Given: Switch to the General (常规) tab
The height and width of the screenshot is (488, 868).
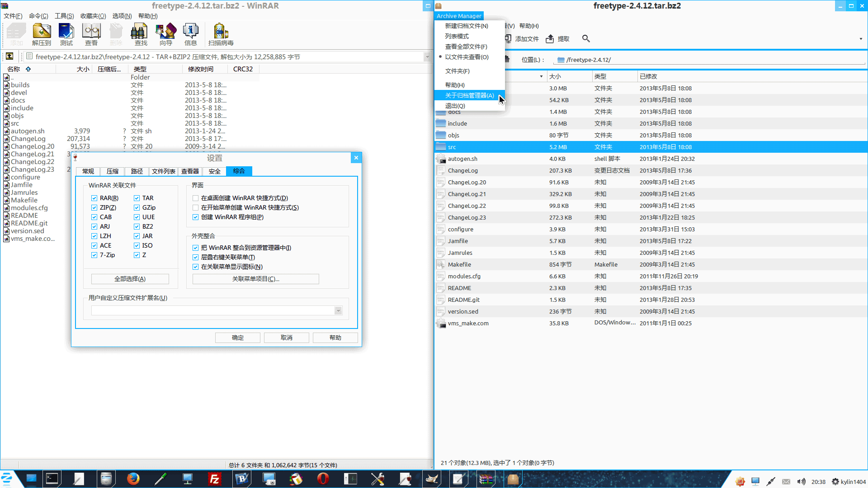Looking at the screenshot, I should (x=88, y=171).
